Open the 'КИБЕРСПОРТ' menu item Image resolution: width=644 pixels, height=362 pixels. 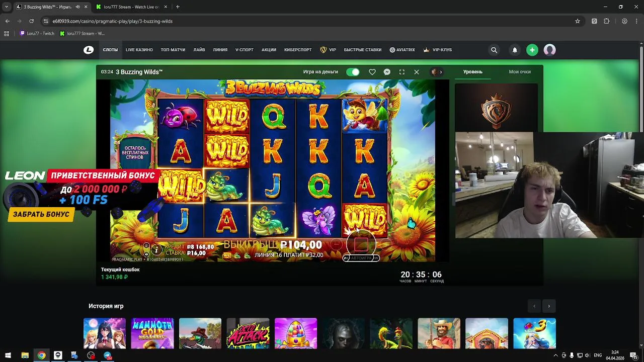tap(298, 50)
